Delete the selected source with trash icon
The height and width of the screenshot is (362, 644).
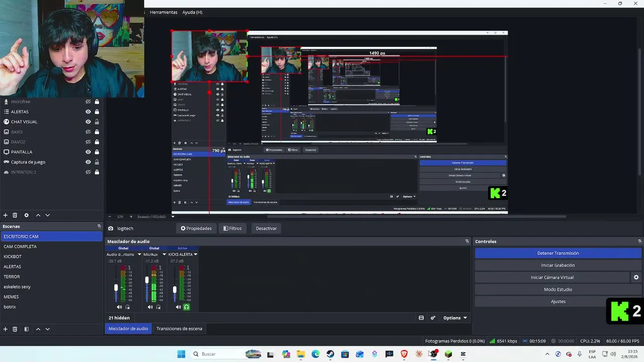point(15,215)
